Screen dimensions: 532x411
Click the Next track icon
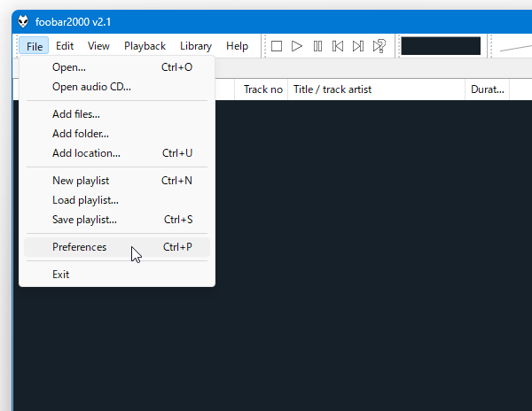coord(358,46)
